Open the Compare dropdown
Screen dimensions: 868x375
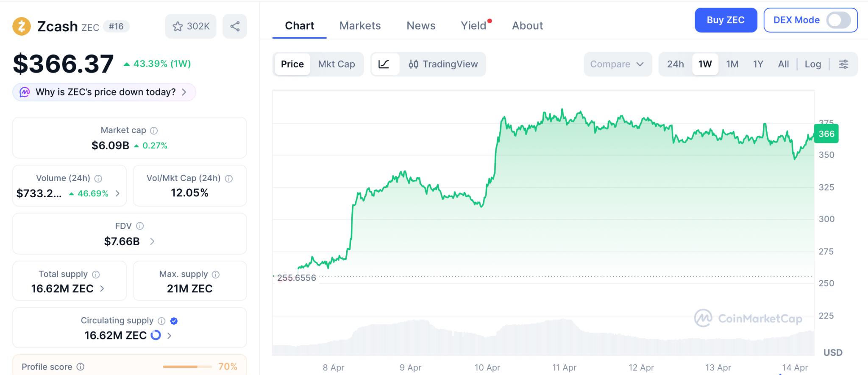point(617,64)
